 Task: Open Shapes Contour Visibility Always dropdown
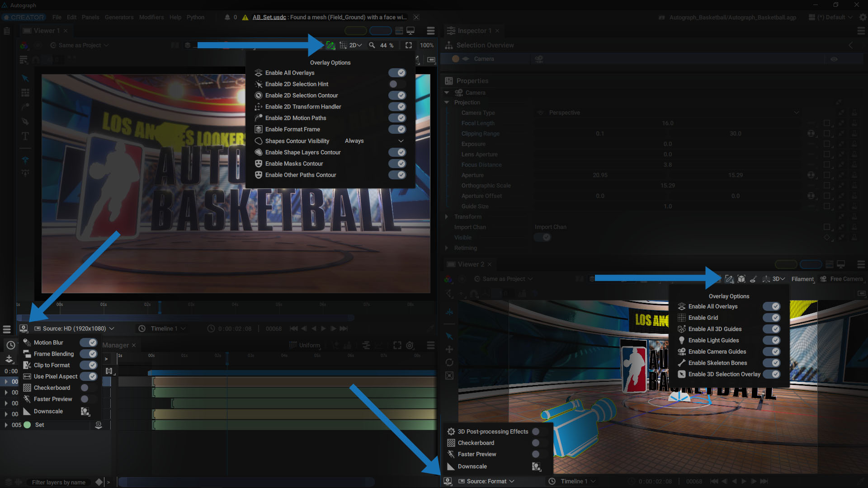click(x=374, y=141)
